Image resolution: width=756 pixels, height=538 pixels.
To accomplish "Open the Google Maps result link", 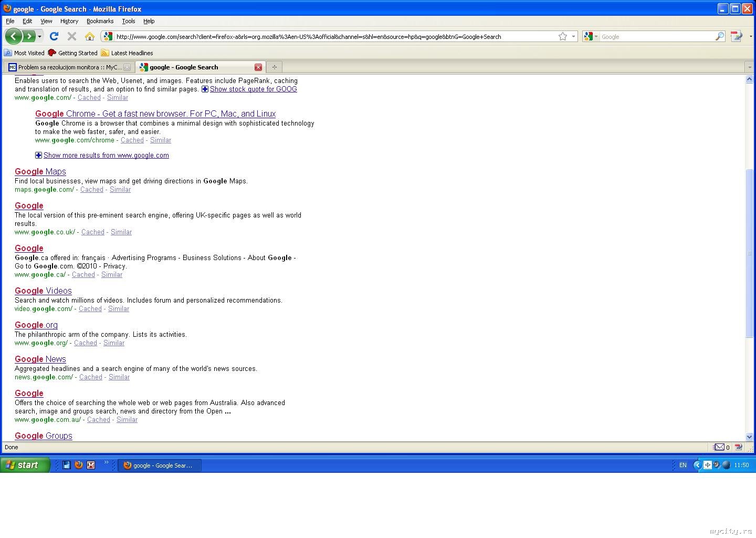I will (40, 171).
